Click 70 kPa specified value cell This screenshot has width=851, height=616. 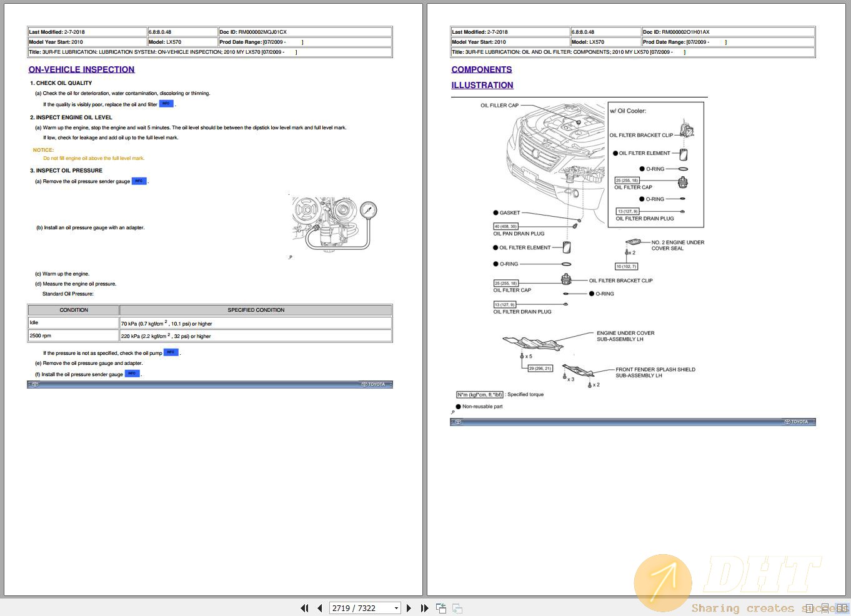coord(256,323)
